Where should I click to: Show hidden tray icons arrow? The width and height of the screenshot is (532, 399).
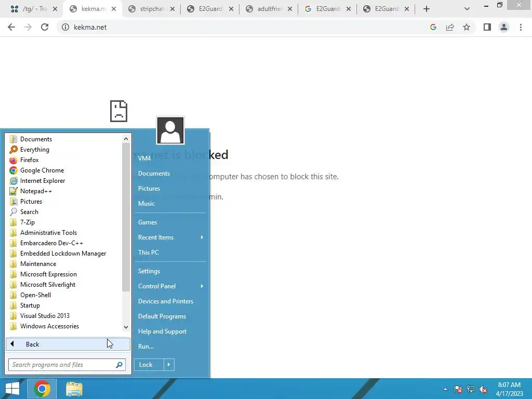[x=445, y=389]
